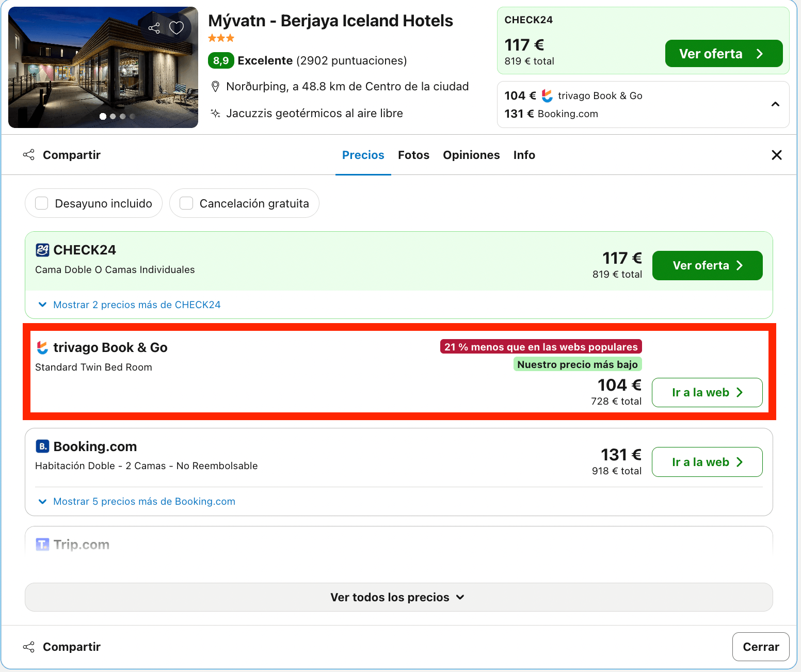Click 'Habitación Doble - 2 Camas - No Reembolsable'
The height and width of the screenshot is (672, 801).
click(x=147, y=466)
